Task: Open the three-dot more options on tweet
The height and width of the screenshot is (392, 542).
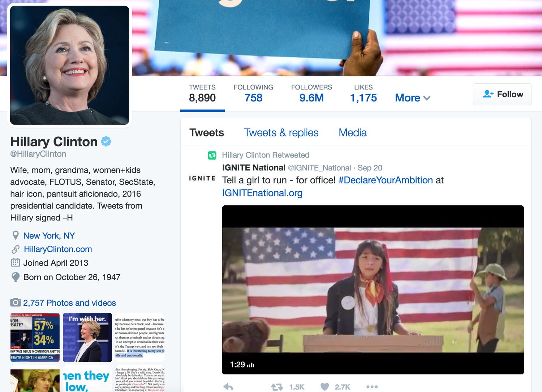Action: (372, 387)
